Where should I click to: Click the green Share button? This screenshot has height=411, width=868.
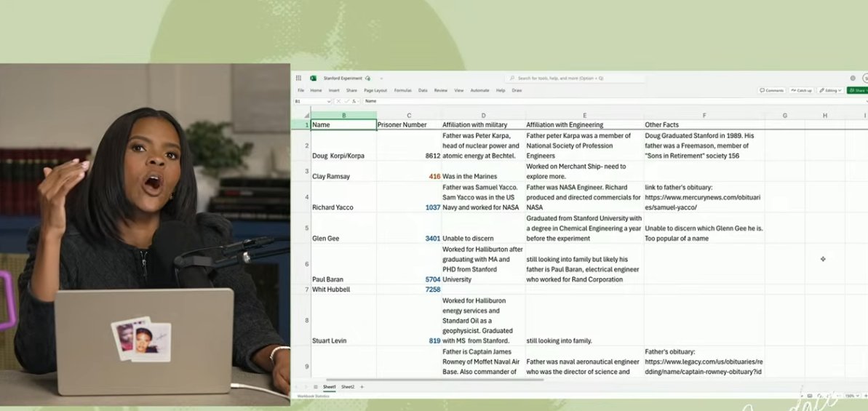[858, 90]
